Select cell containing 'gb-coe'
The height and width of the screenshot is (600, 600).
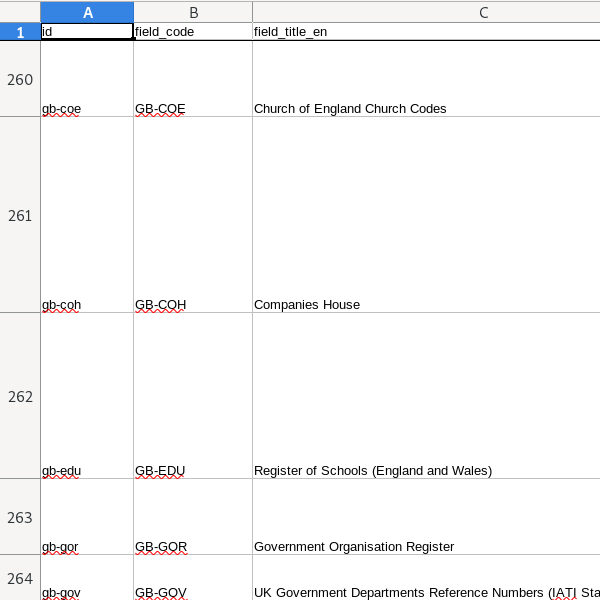click(x=87, y=79)
